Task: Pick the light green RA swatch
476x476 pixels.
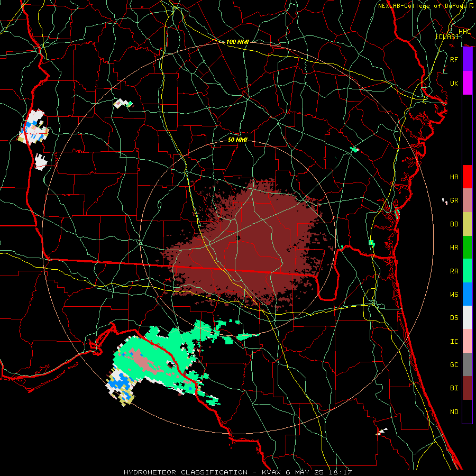Action: (467, 271)
